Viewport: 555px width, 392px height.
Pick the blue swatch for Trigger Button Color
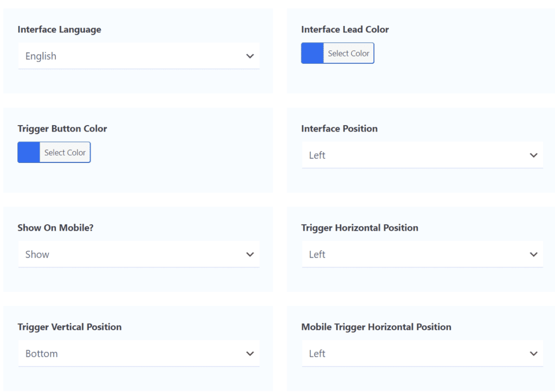[x=29, y=152]
